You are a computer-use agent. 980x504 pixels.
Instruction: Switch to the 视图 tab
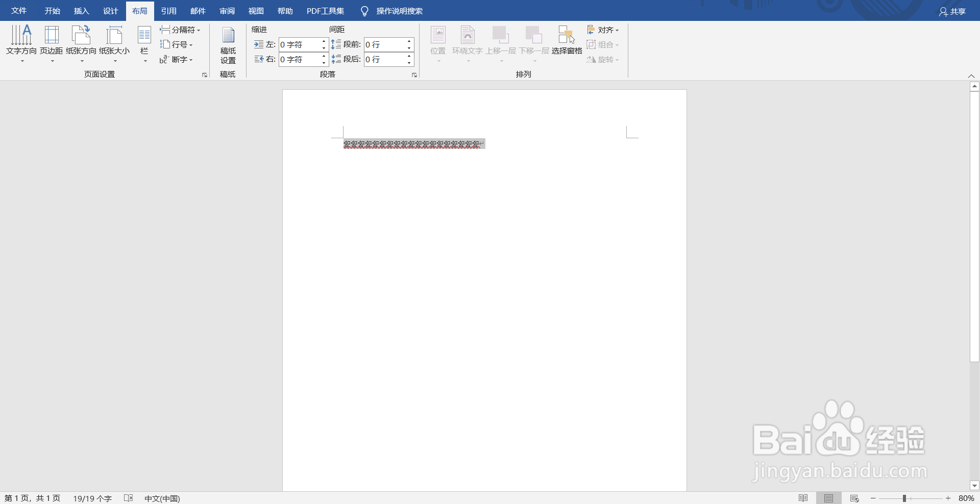[256, 11]
